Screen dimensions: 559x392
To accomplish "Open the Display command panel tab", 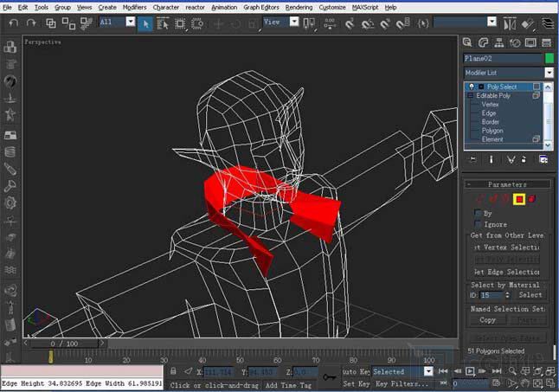I will (x=530, y=42).
